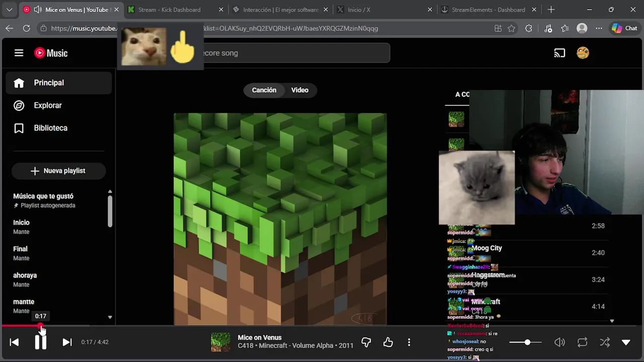644x362 pixels.
Task: Go back in the browser
Action: click(9, 29)
